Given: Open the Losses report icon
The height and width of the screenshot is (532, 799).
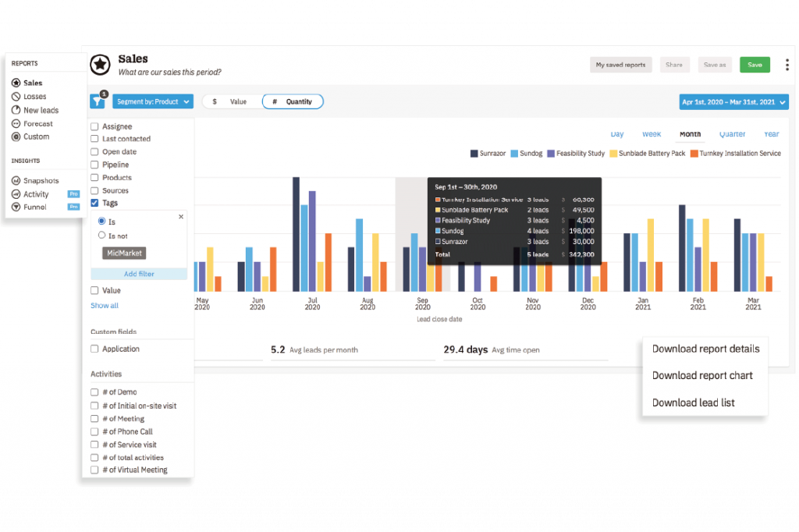Looking at the screenshot, I should pos(16,96).
